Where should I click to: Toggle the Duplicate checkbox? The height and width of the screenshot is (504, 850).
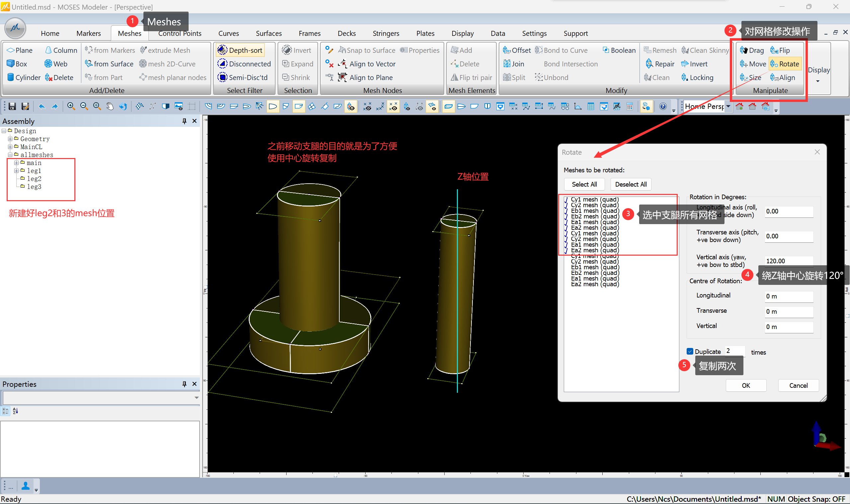[690, 351]
